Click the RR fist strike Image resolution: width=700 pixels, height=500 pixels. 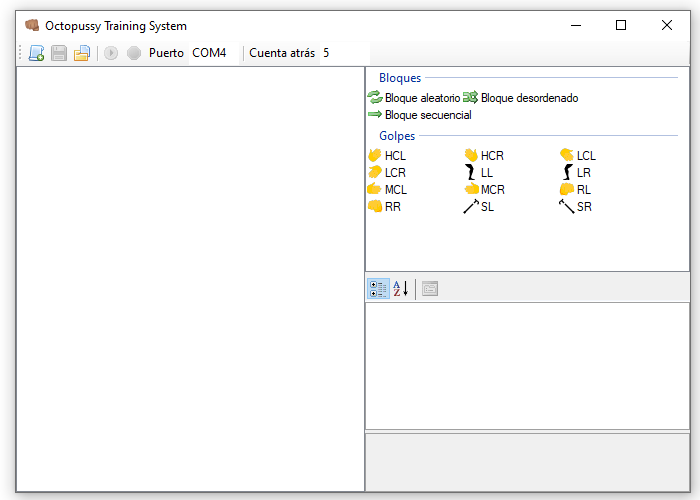coord(384,207)
